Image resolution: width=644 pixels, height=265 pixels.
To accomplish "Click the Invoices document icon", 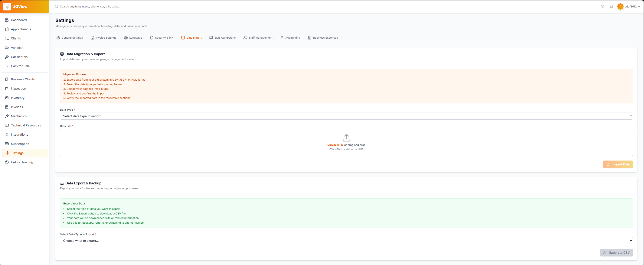I will [7, 107].
